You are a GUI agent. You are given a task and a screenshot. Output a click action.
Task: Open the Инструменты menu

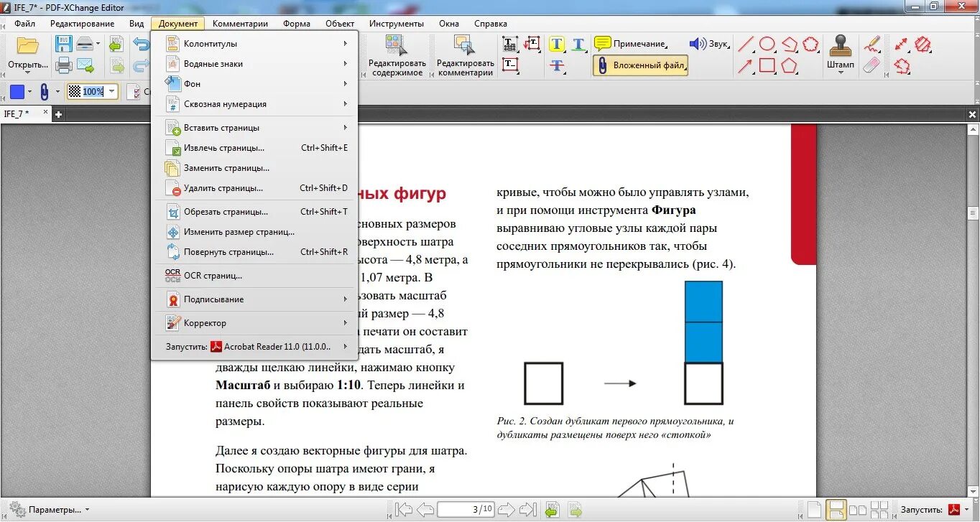[x=397, y=24]
